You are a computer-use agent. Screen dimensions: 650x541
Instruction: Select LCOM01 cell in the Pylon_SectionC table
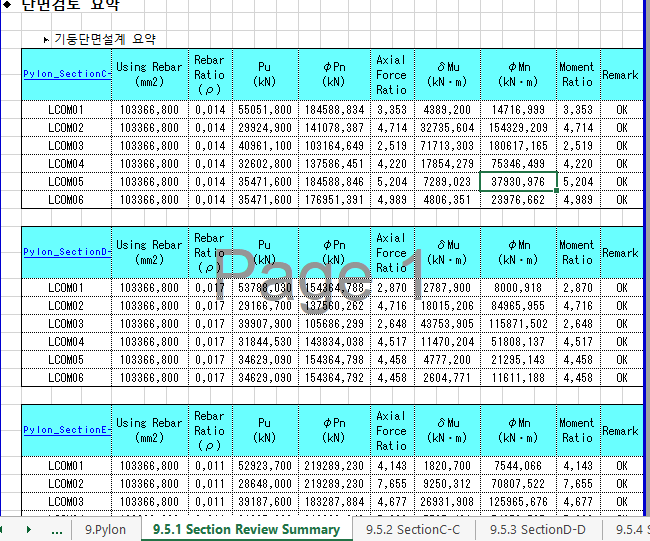(66, 109)
